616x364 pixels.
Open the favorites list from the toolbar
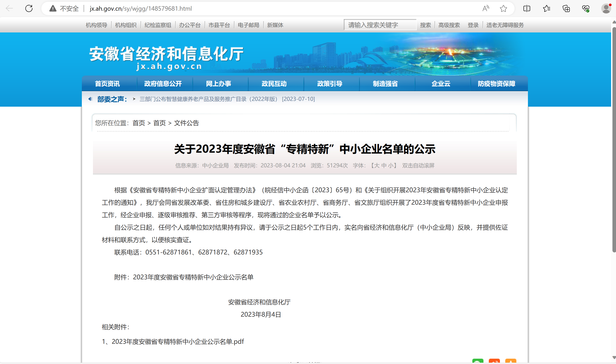click(x=546, y=8)
